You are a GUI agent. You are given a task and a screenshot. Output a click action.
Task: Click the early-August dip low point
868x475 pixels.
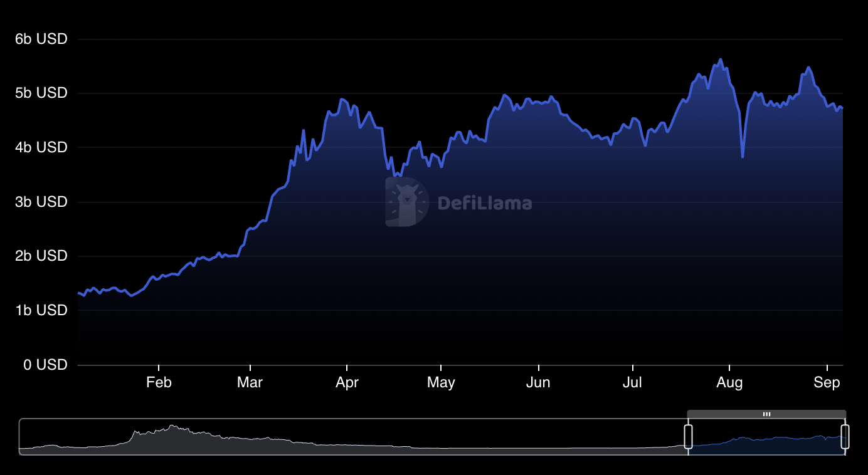(743, 157)
